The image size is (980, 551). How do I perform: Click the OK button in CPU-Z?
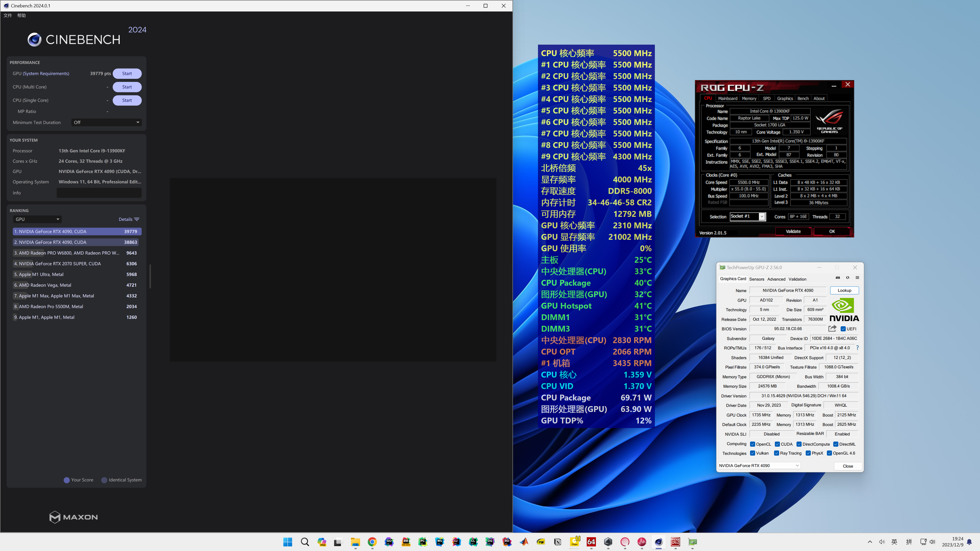pyautogui.click(x=832, y=231)
